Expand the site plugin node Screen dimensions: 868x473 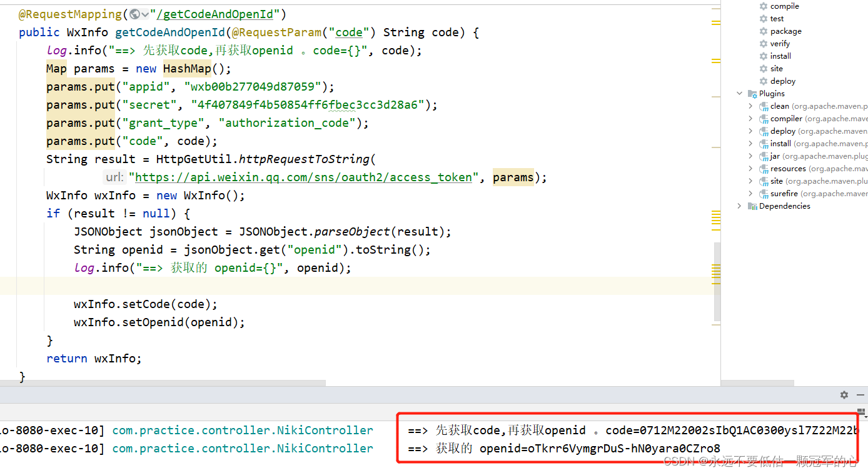pos(750,181)
